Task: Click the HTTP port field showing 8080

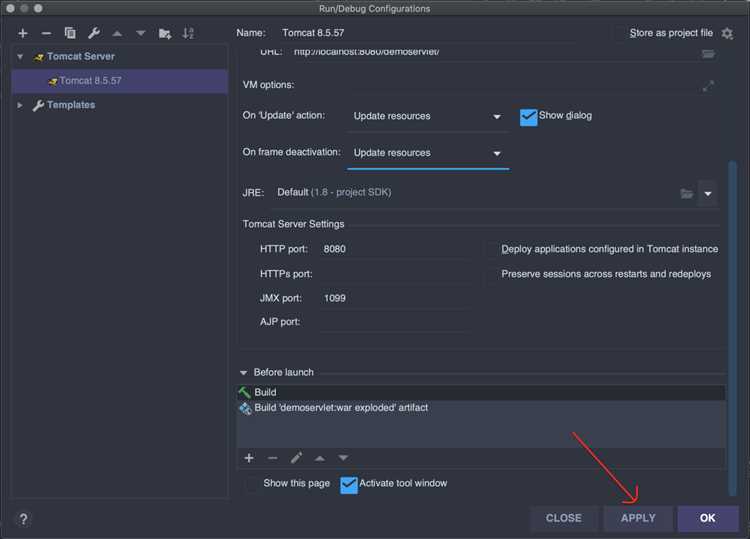Action: coord(394,249)
